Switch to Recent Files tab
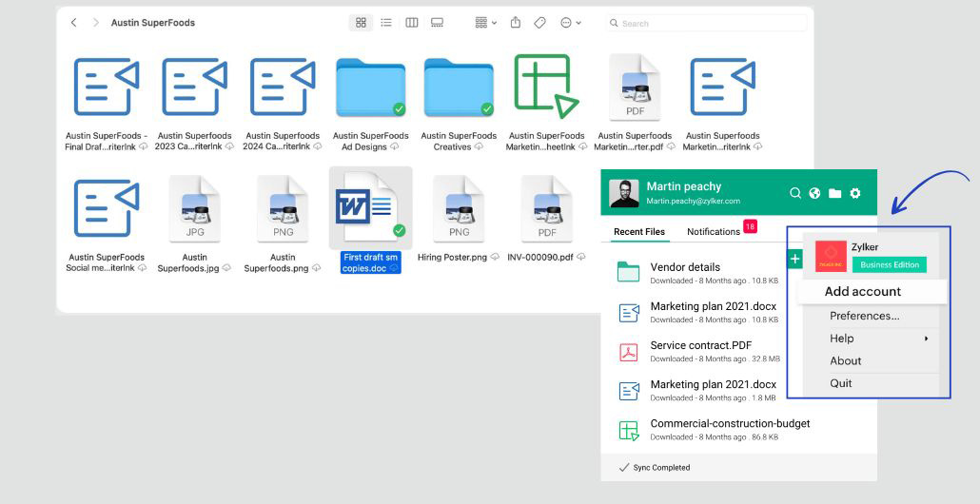The height and width of the screenshot is (504, 980). tap(638, 231)
